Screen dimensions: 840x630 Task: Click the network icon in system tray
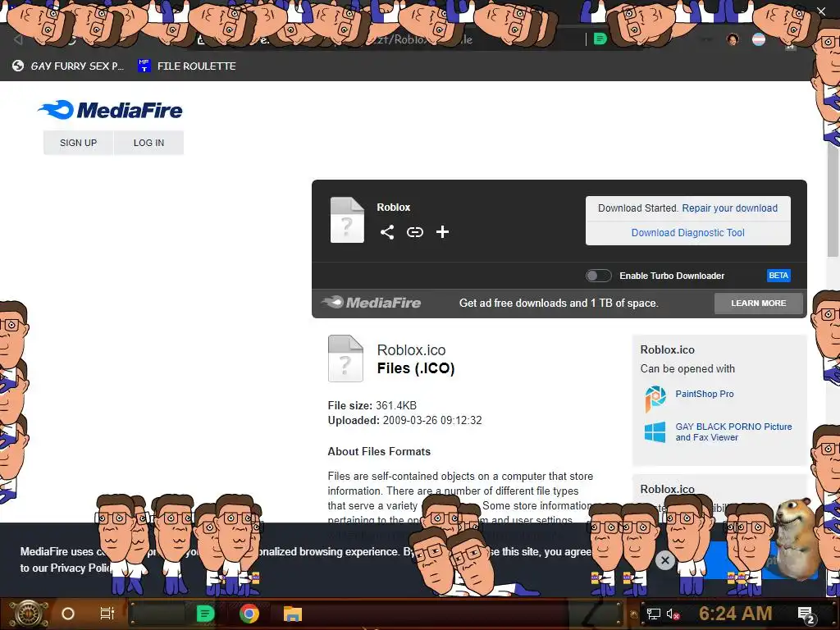click(x=653, y=614)
